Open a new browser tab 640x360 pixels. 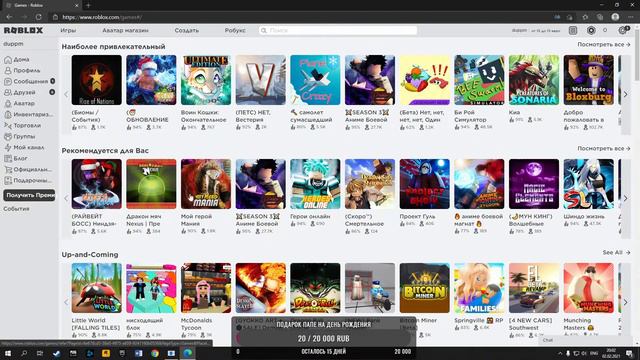pyautogui.click(x=88, y=5)
